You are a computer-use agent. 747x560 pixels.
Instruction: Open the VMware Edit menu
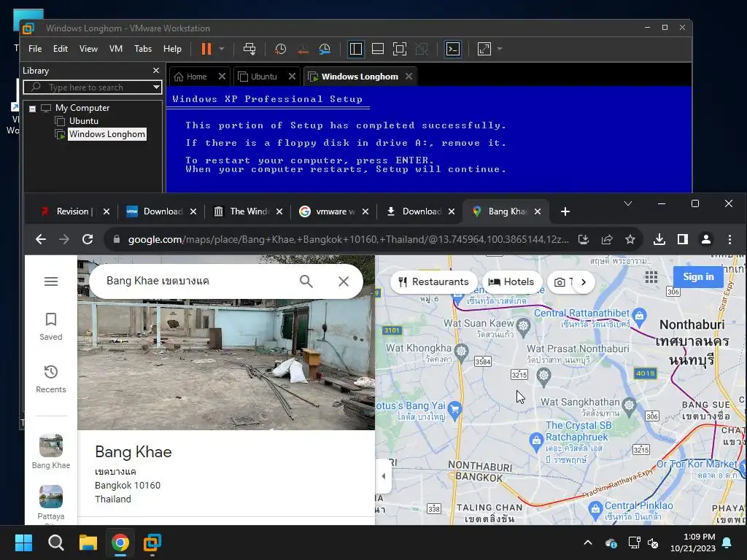(x=61, y=49)
